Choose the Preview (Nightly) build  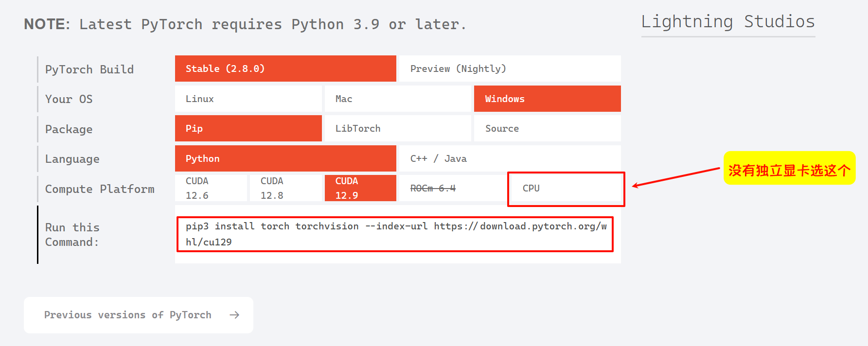coord(509,69)
